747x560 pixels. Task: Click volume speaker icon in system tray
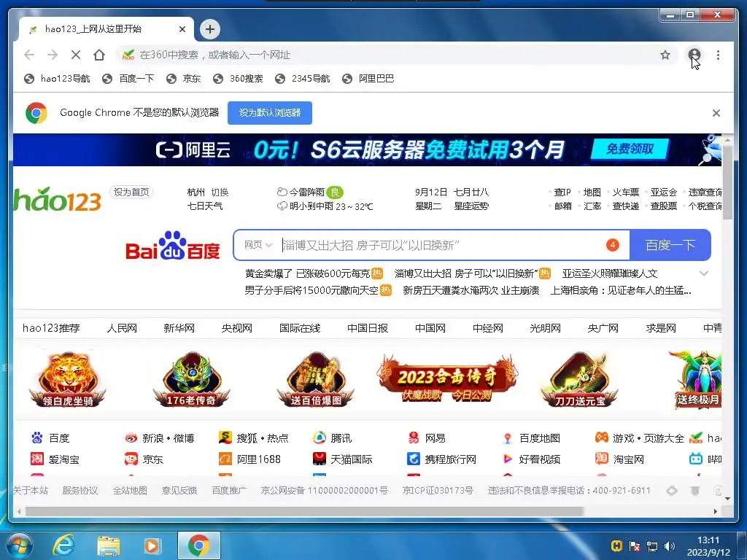click(x=670, y=546)
